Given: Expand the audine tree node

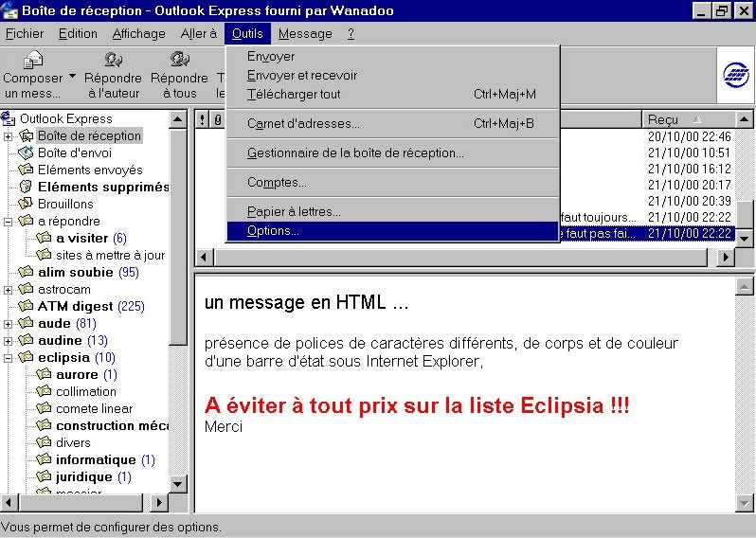Looking at the screenshot, I should tap(9, 341).
